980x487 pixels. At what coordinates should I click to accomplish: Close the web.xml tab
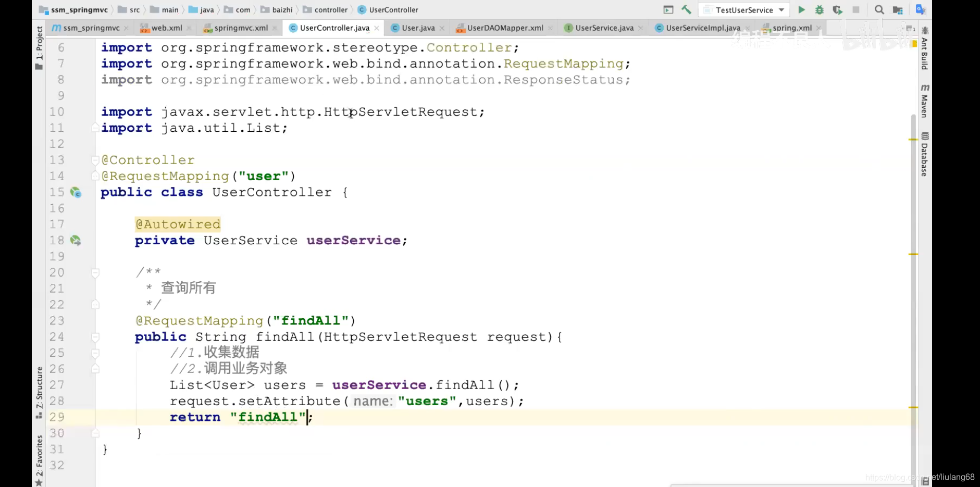(189, 28)
